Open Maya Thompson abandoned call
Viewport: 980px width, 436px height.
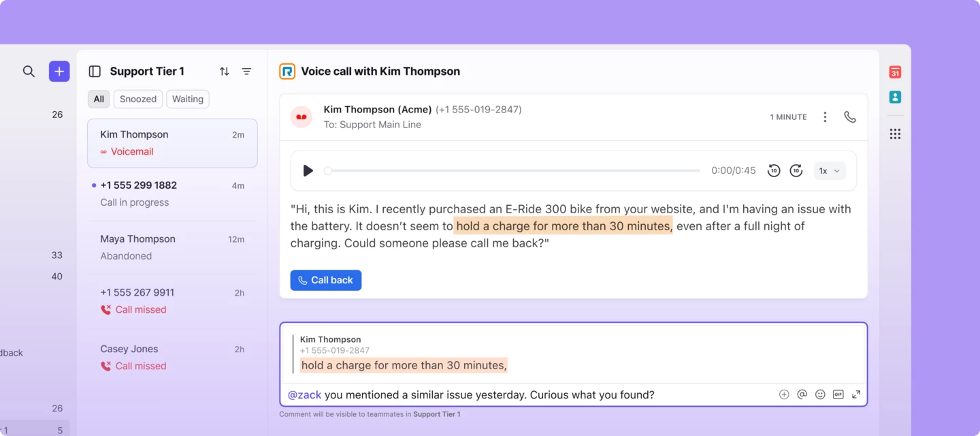[x=172, y=247]
